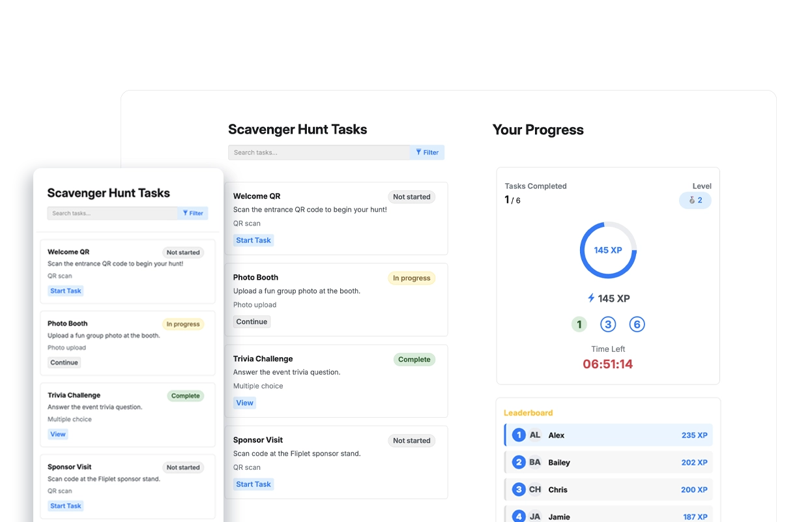Click the 06:51:14 countdown timer
The height and width of the screenshot is (522, 812).
tap(608, 364)
